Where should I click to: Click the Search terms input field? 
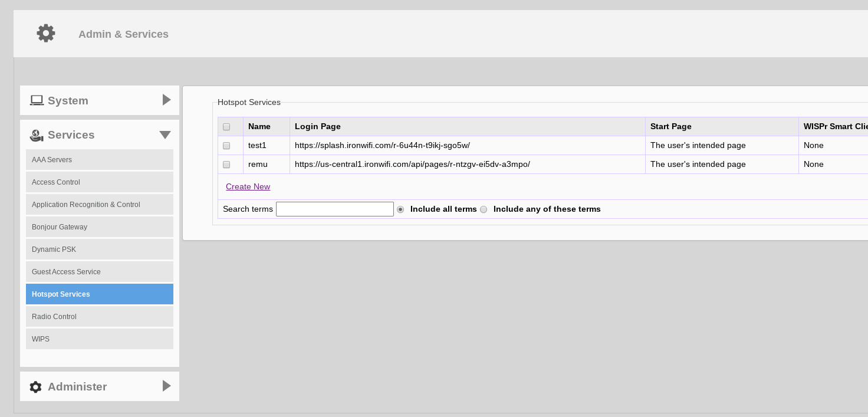335,209
